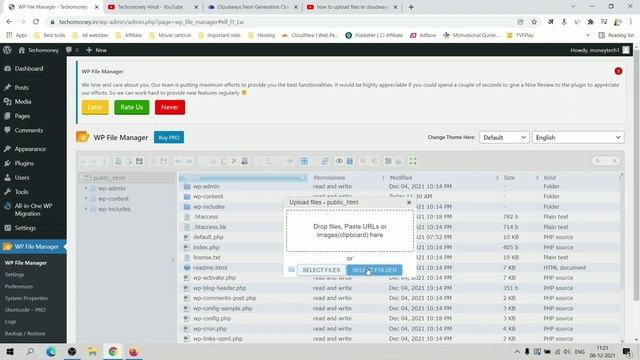This screenshot has height=360, width=640.
Task: Open Comments in WordPress sidebar
Action: coord(29,130)
